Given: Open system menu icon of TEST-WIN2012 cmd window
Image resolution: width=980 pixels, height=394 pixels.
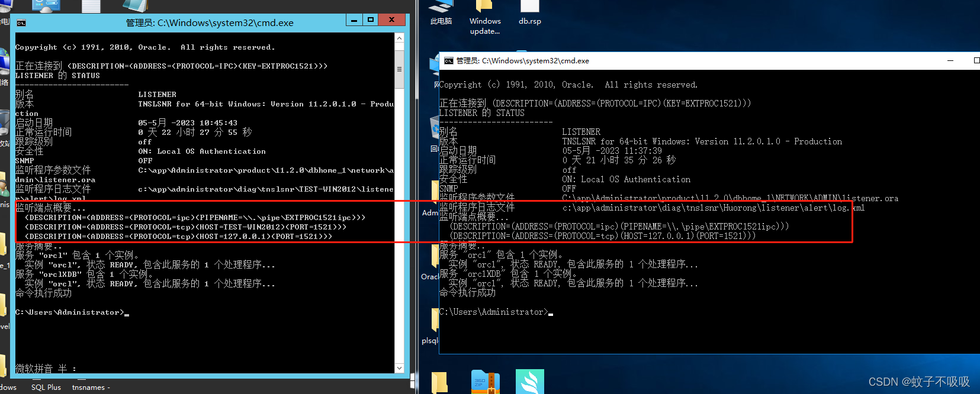Looking at the screenshot, I should pyautogui.click(x=21, y=23).
